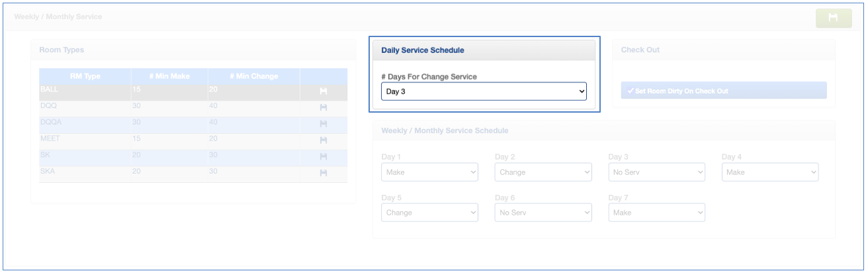Toggle Set Room Dirty On Check Out

[x=723, y=91]
